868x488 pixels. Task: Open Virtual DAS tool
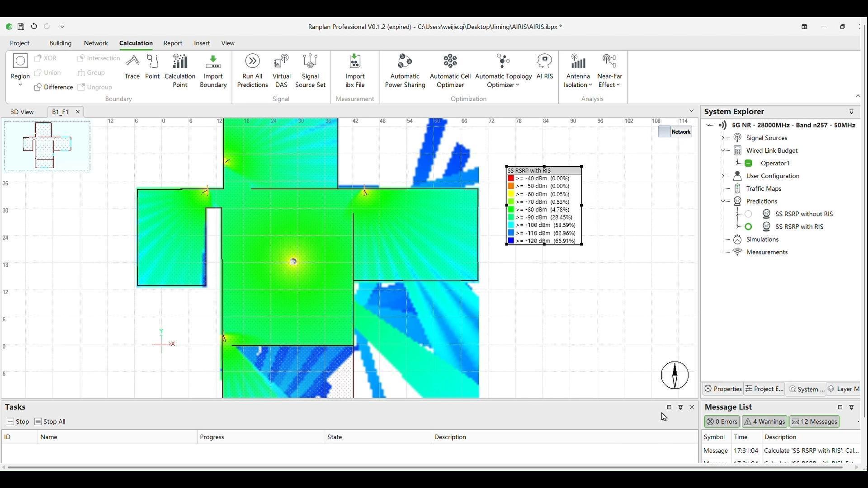click(281, 71)
